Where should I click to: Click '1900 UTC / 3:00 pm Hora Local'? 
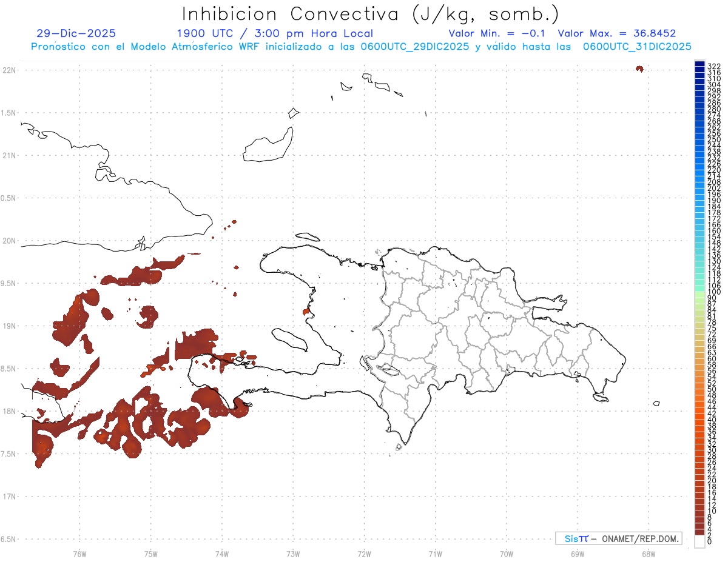[275, 33]
